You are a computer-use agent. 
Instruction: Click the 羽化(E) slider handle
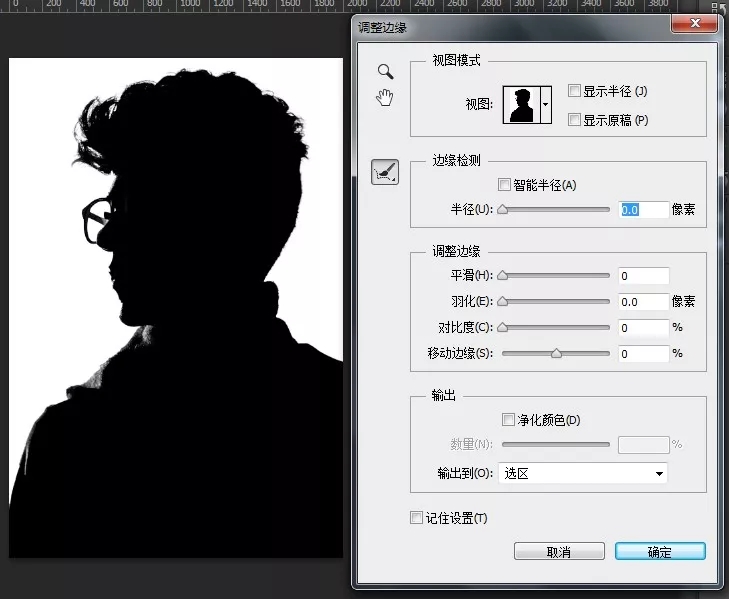(x=502, y=301)
